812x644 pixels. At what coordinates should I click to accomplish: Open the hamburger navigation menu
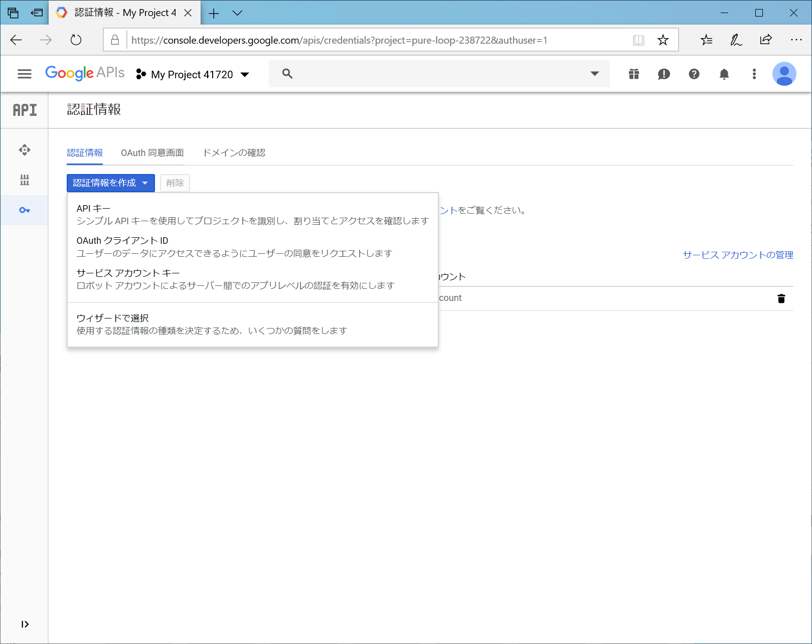click(x=24, y=74)
